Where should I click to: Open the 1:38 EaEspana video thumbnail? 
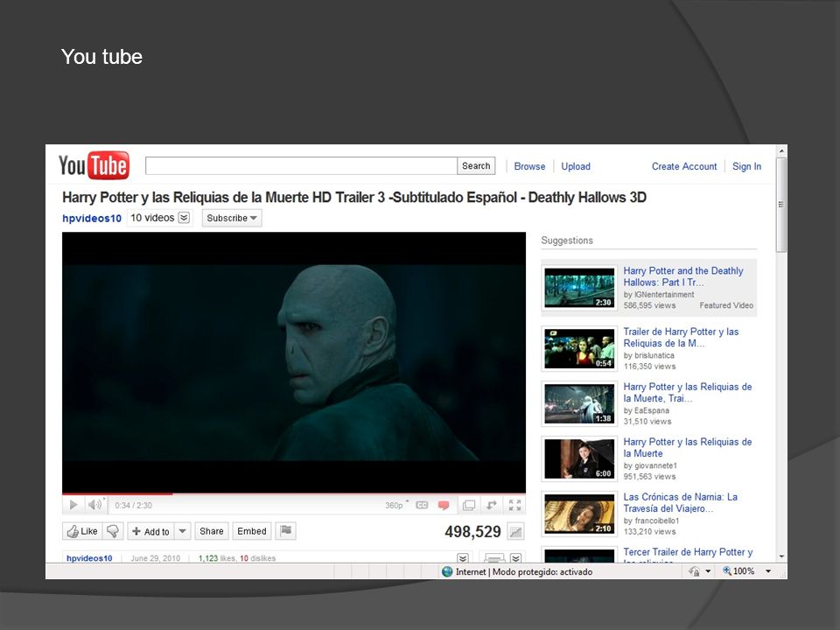[579, 404]
